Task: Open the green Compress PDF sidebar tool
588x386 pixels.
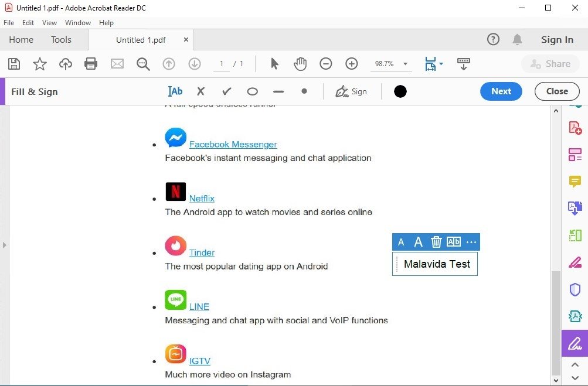Action: (x=575, y=235)
